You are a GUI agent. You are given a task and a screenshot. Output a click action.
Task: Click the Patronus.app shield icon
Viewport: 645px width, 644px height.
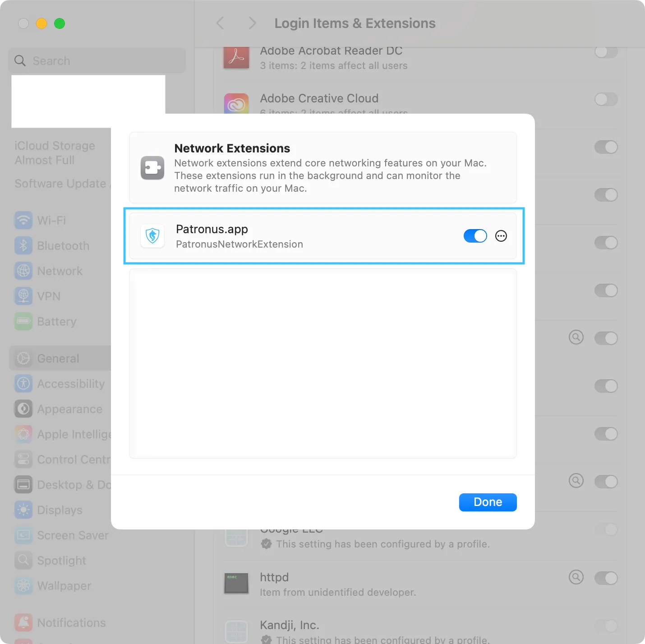[x=153, y=236]
